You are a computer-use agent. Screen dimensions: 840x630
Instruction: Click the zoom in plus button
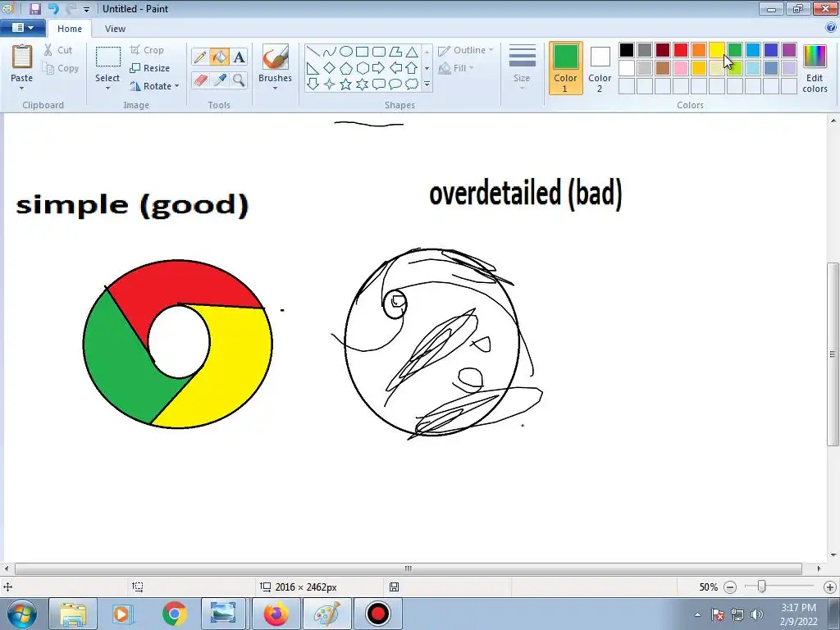tap(830, 587)
